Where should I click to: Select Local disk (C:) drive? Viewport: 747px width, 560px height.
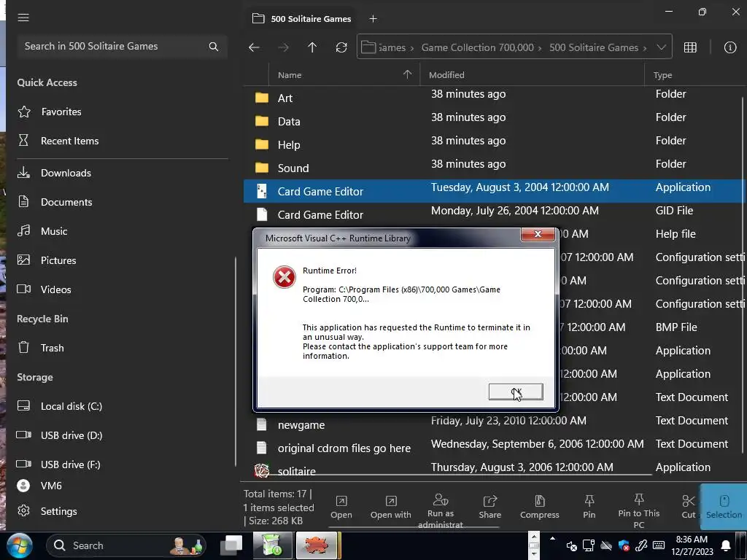point(71,406)
